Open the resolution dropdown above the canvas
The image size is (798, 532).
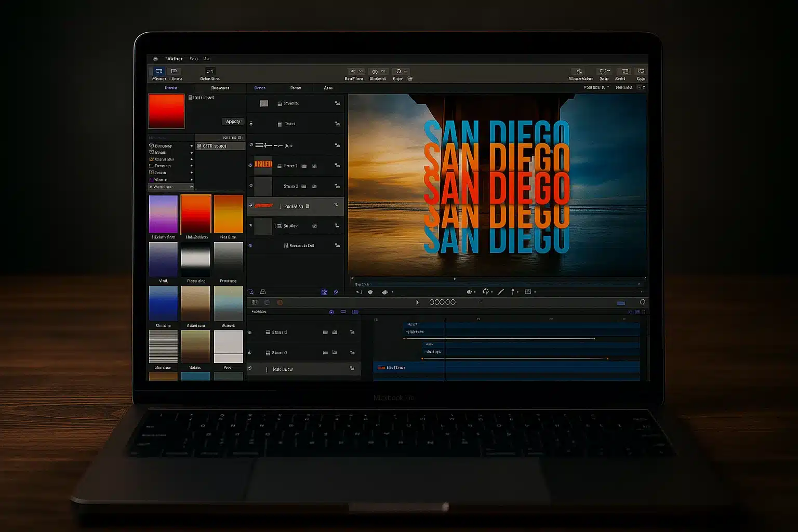(x=596, y=87)
